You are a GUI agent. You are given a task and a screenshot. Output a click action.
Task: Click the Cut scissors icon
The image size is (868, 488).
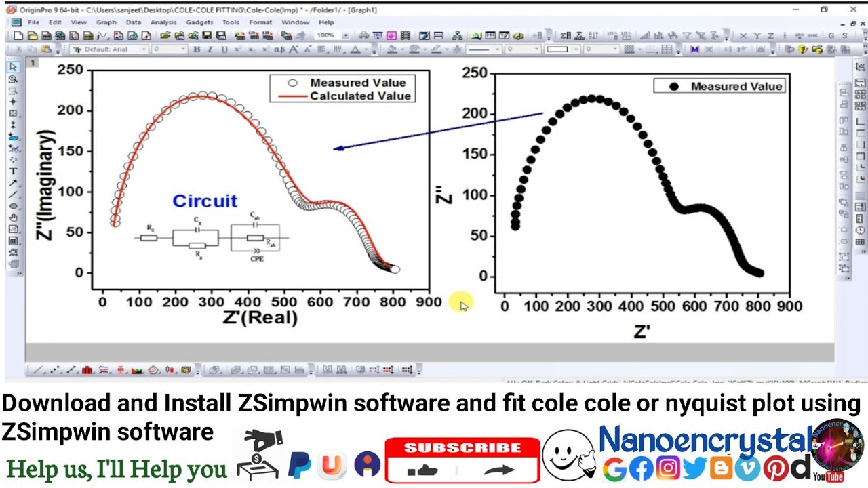pyautogui.click(x=18, y=49)
